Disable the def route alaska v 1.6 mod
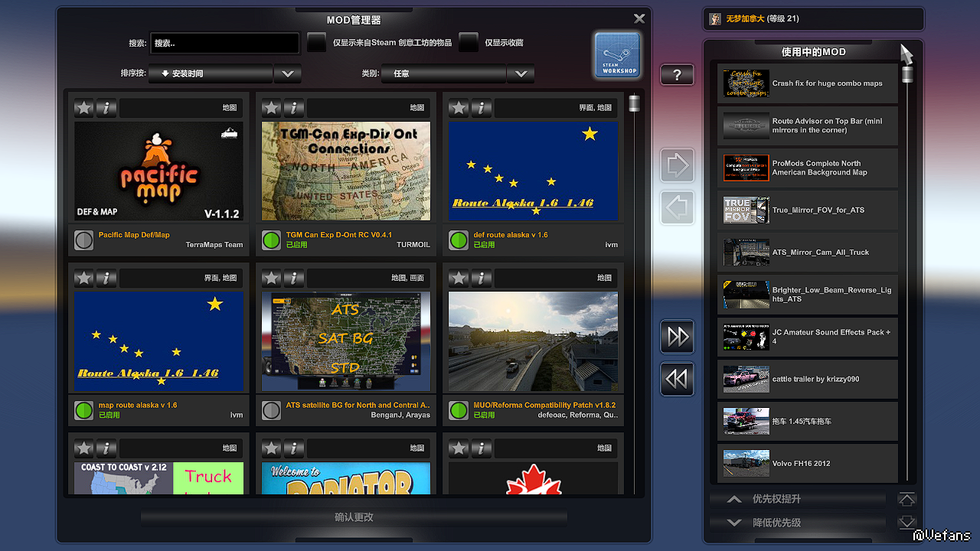 pyautogui.click(x=459, y=240)
